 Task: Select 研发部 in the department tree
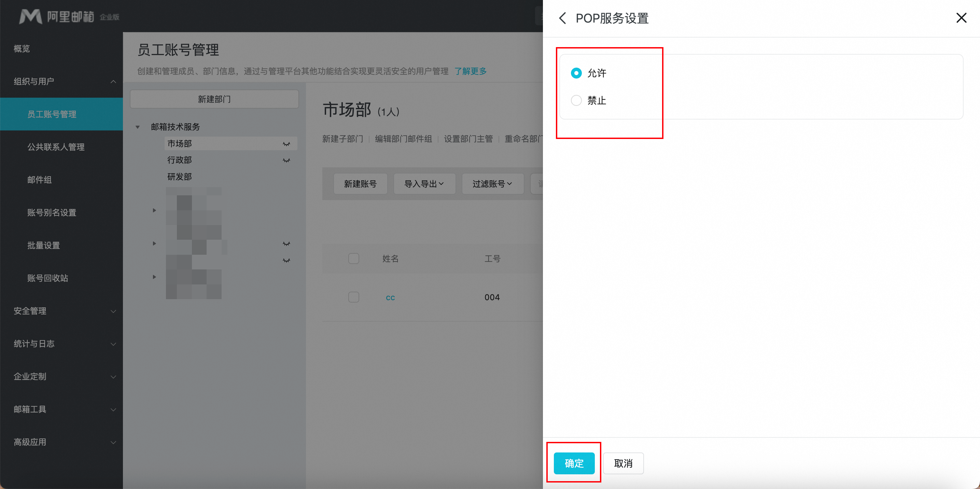[180, 177]
